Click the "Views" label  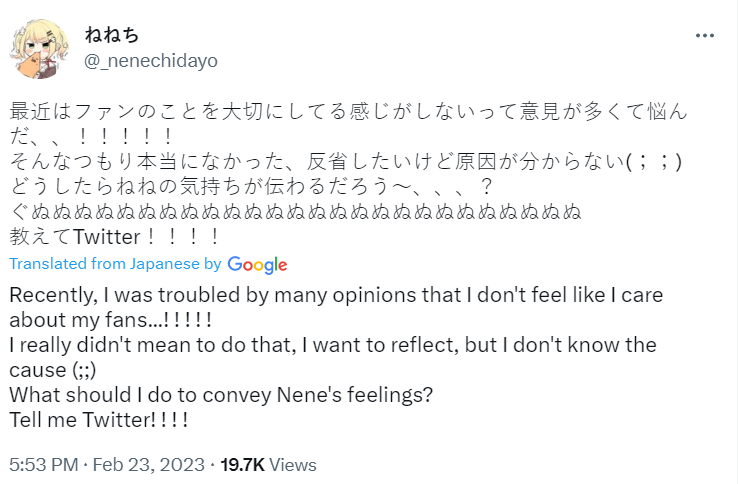(293, 465)
